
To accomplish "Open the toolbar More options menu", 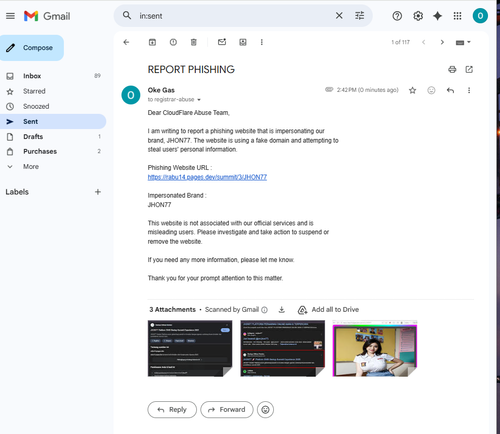I will 262,42.
